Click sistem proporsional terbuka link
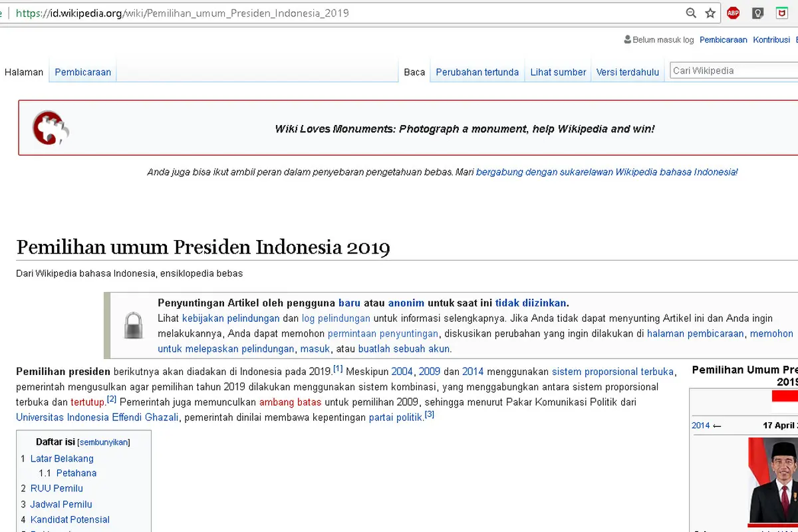This screenshot has height=532, width=798. tap(613, 372)
